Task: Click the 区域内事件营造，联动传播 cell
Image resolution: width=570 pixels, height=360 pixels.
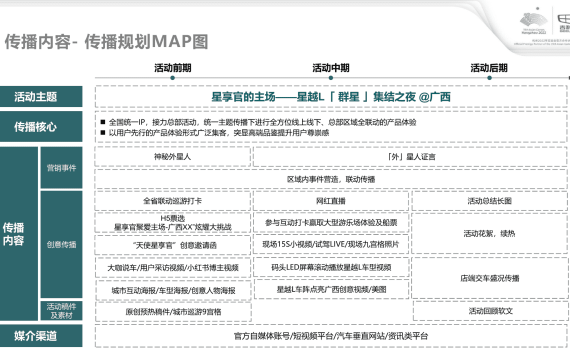Action: point(331,179)
